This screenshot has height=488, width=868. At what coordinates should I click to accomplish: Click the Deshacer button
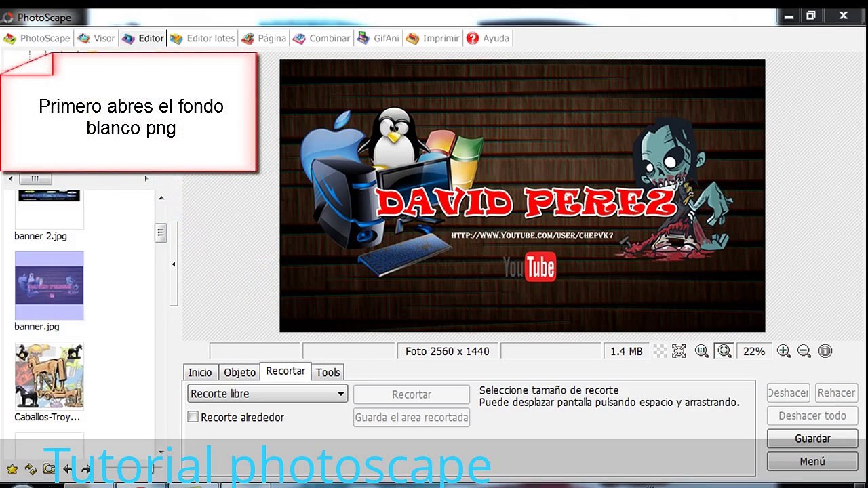788,392
